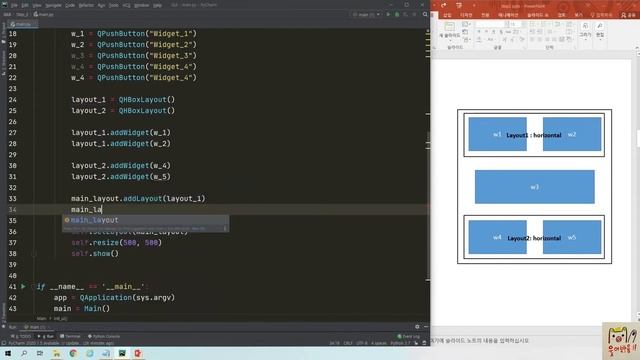The width and height of the screenshot is (640, 360).
Task: Open the 그리기 drawing group in PowerPoint
Action: point(585,31)
